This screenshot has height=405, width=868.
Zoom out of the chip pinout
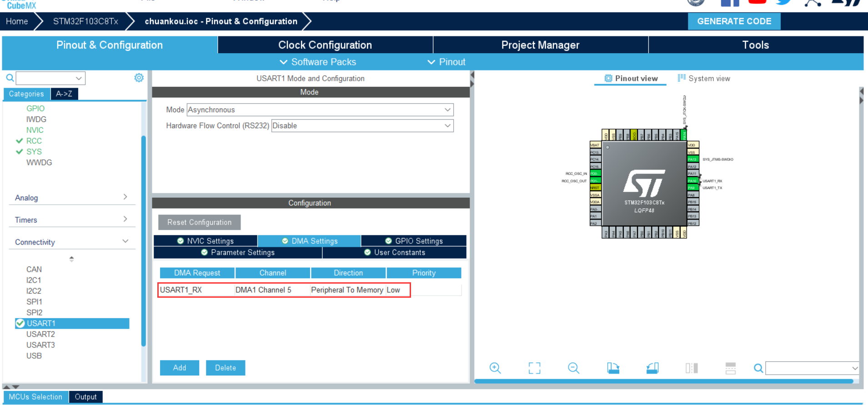574,368
